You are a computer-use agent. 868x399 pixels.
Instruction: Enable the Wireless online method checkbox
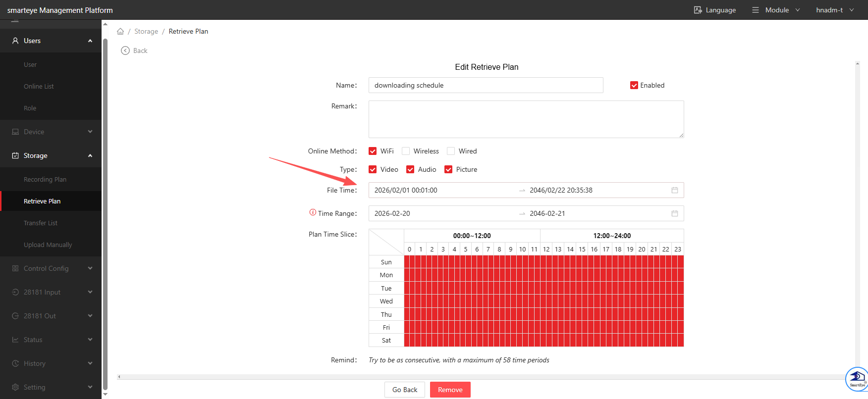(406, 151)
